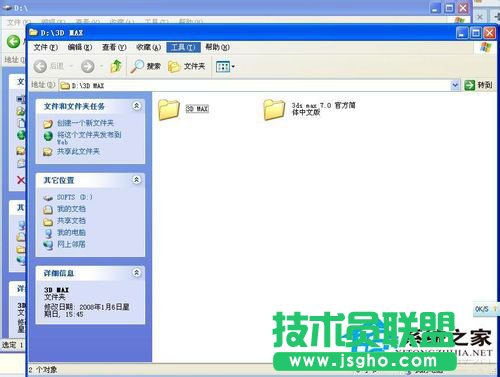Open SOFTS (D:) drive link

[x=75, y=197]
